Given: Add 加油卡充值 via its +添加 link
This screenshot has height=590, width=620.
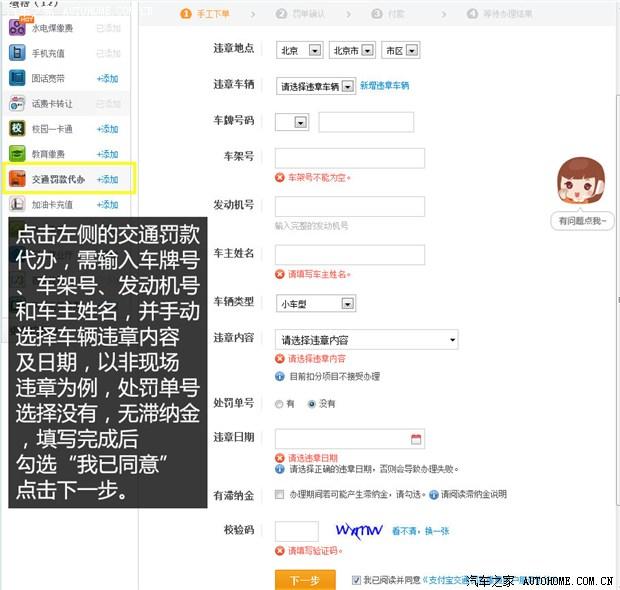Looking at the screenshot, I should coord(107,205).
